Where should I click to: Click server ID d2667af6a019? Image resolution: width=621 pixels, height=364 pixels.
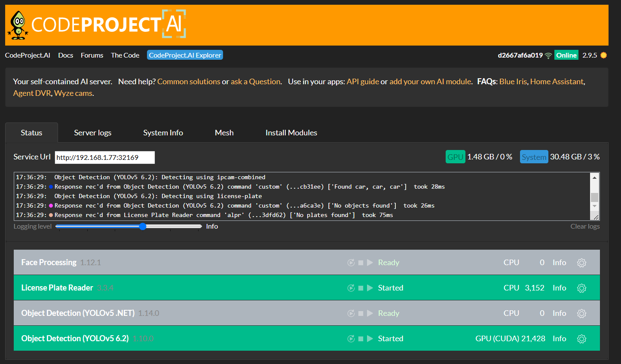pos(520,55)
